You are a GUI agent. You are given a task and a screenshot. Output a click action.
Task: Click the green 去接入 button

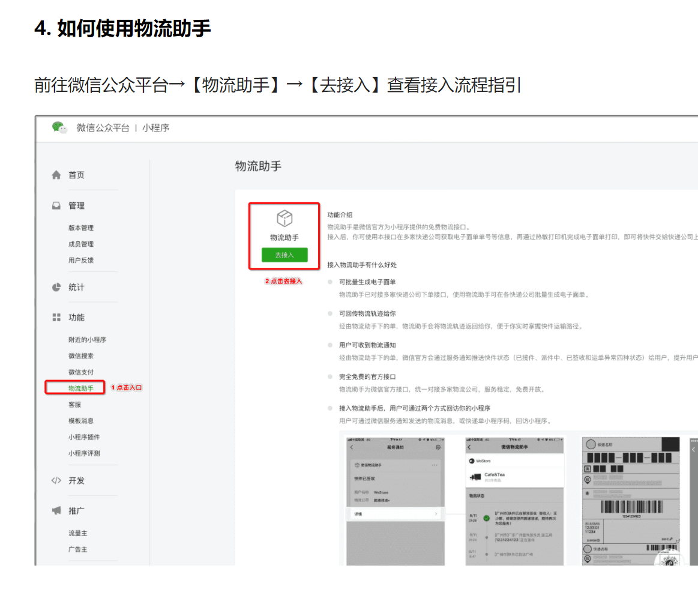click(284, 255)
